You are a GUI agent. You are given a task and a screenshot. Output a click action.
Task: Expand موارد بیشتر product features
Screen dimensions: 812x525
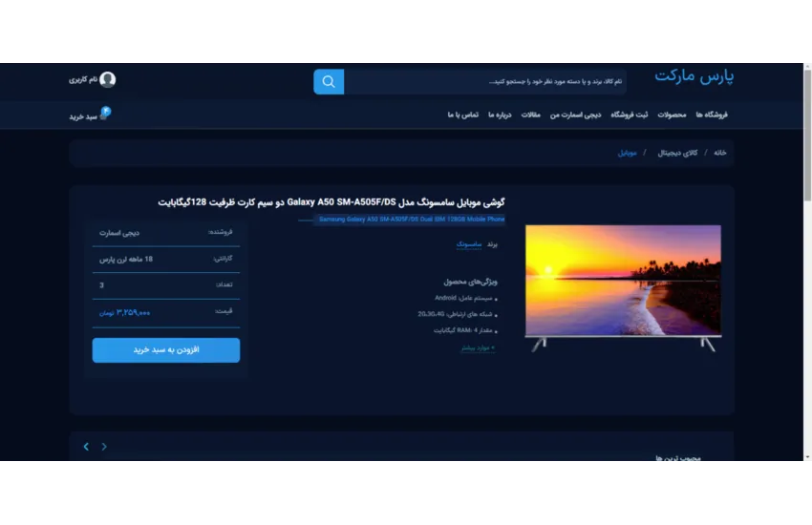(x=477, y=347)
